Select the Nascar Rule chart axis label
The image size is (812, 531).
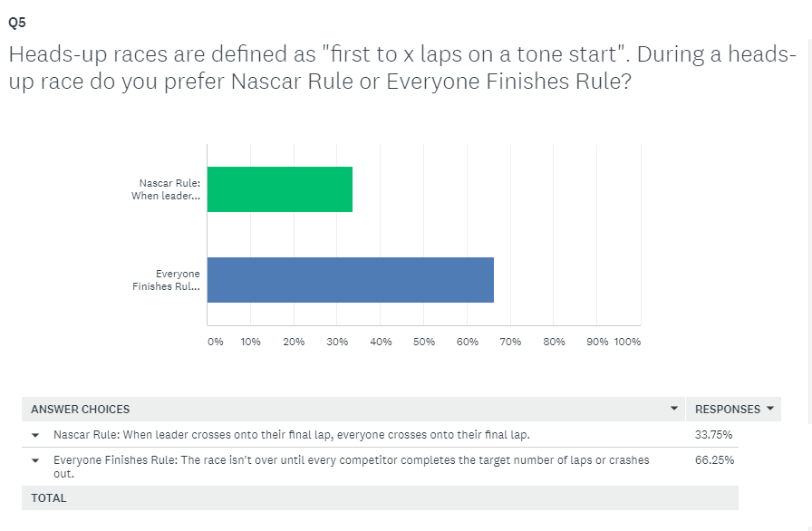click(x=166, y=189)
